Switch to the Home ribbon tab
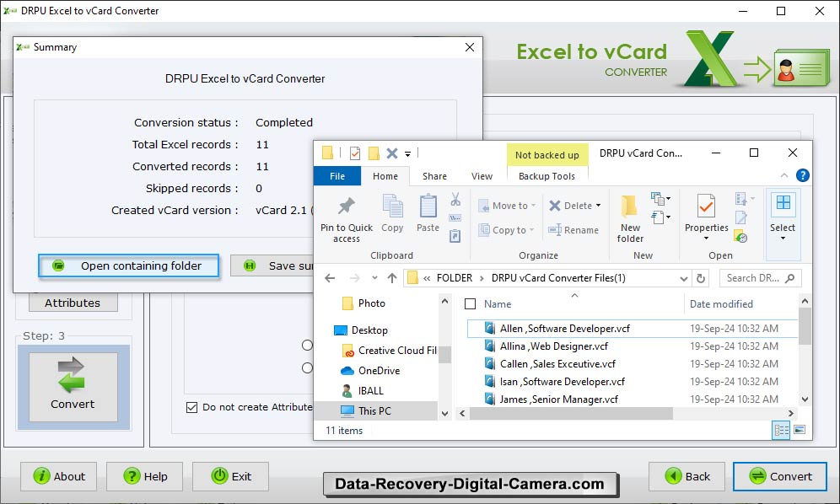The height and width of the screenshot is (504, 840). [385, 176]
